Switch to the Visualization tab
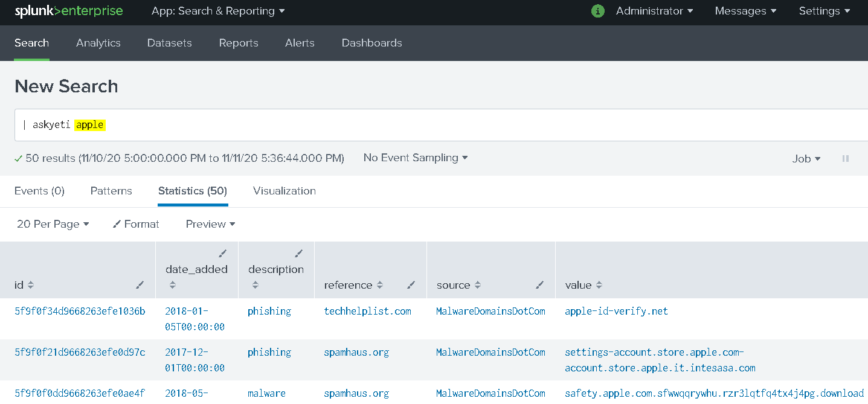The image size is (868, 404). [284, 191]
